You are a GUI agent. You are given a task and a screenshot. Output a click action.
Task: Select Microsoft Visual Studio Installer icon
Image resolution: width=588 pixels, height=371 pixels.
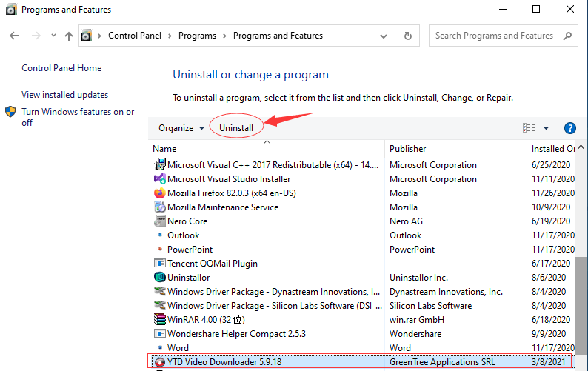pyautogui.click(x=160, y=178)
